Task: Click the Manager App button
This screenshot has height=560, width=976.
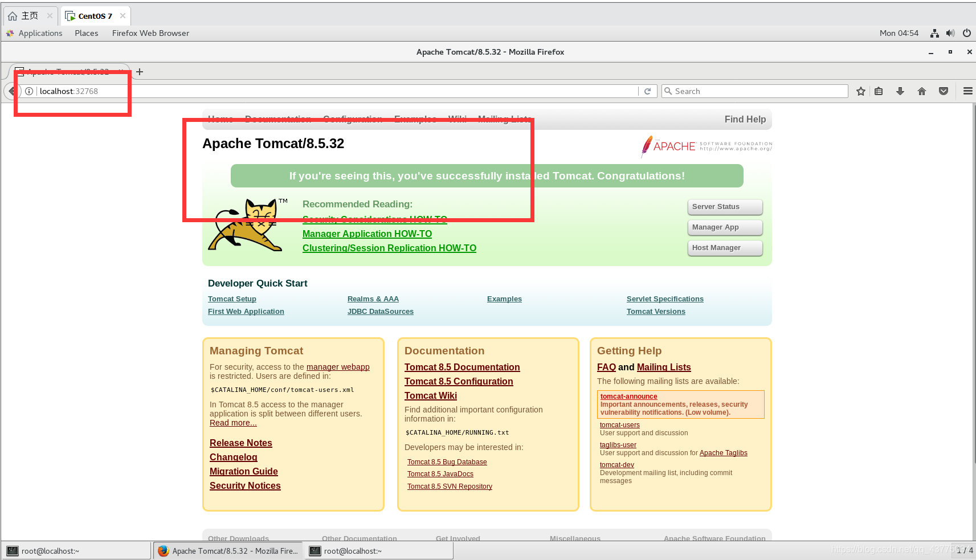Action: point(725,227)
